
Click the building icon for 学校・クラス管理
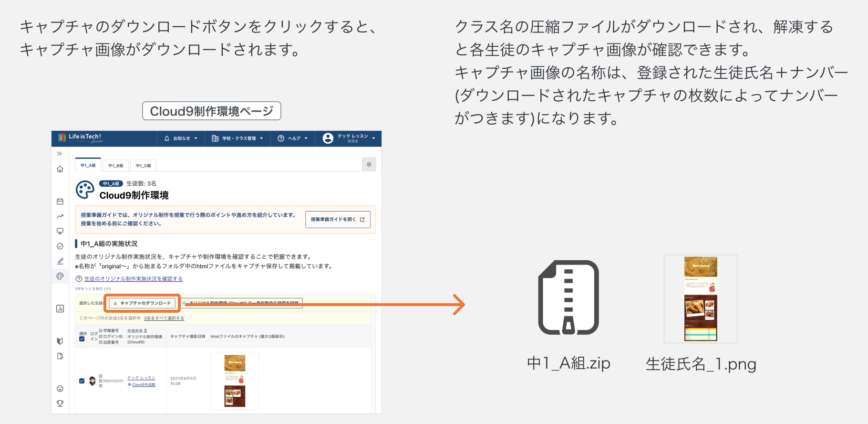pyautogui.click(x=215, y=138)
